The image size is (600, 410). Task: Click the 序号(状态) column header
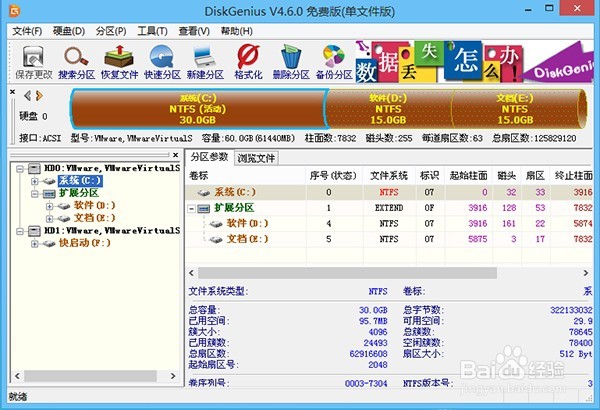point(334,176)
